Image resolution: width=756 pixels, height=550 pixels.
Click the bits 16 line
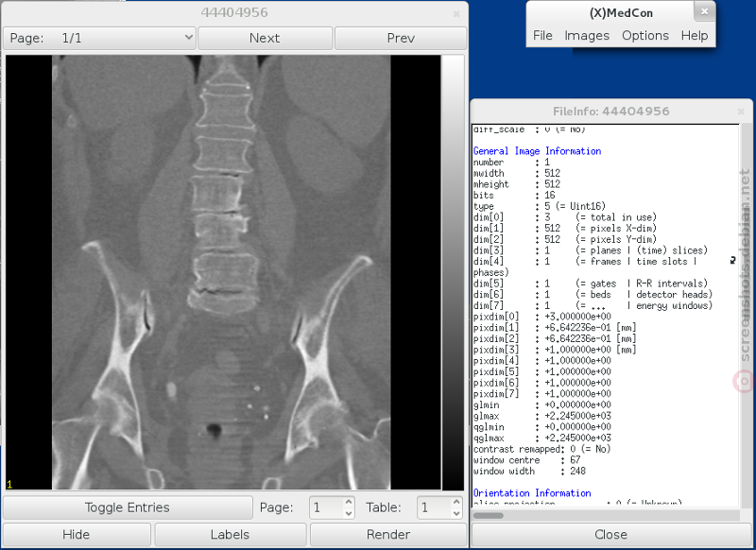coord(514,196)
